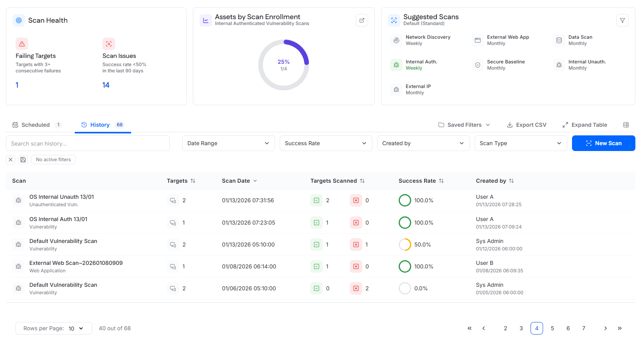
Task: Click the Suggested Scans filter icon
Action: [622, 20]
